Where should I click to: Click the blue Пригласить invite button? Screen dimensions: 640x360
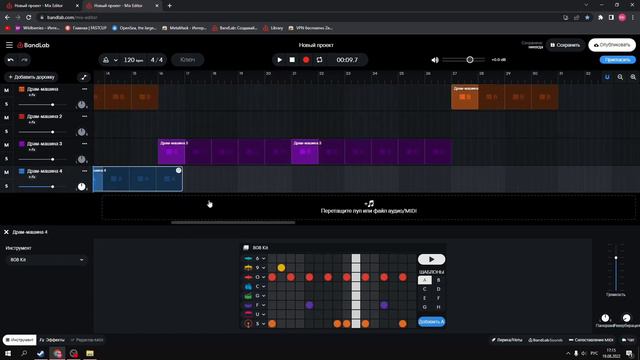618,60
